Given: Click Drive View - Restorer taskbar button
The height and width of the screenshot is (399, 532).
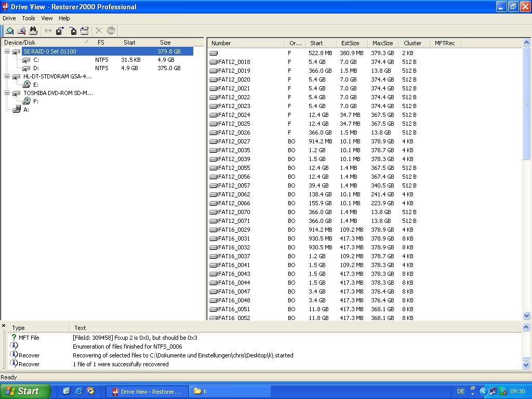Looking at the screenshot, I should pyautogui.click(x=147, y=391).
